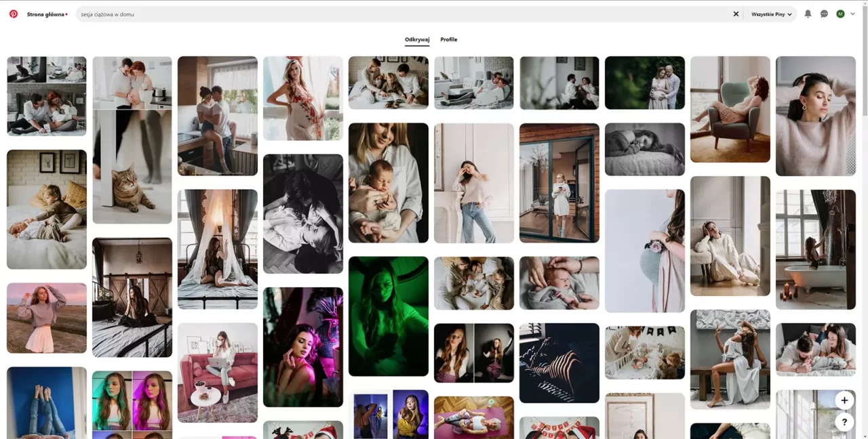Open the newborn cuddling pin

pyautogui.click(x=388, y=182)
